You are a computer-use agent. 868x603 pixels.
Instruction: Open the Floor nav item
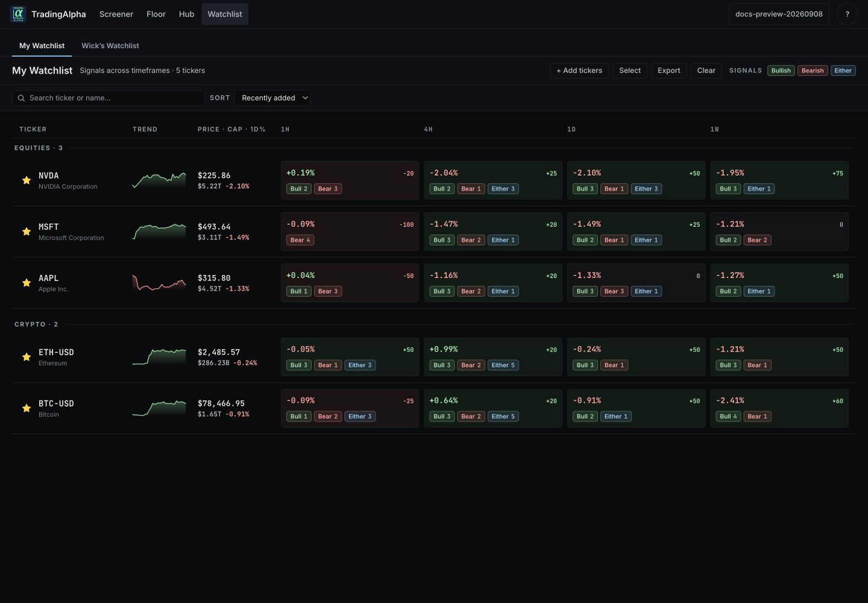point(156,14)
